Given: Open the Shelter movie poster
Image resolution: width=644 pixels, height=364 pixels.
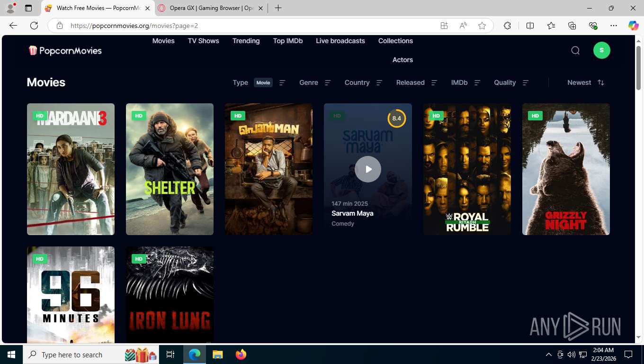Looking at the screenshot, I should coord(170,169).
